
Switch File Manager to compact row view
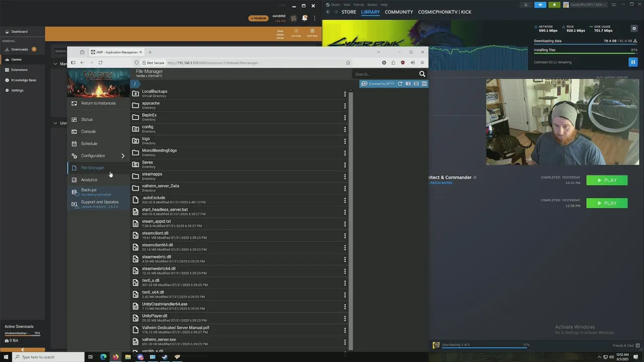pyautogui.click(x=416, y=83)
